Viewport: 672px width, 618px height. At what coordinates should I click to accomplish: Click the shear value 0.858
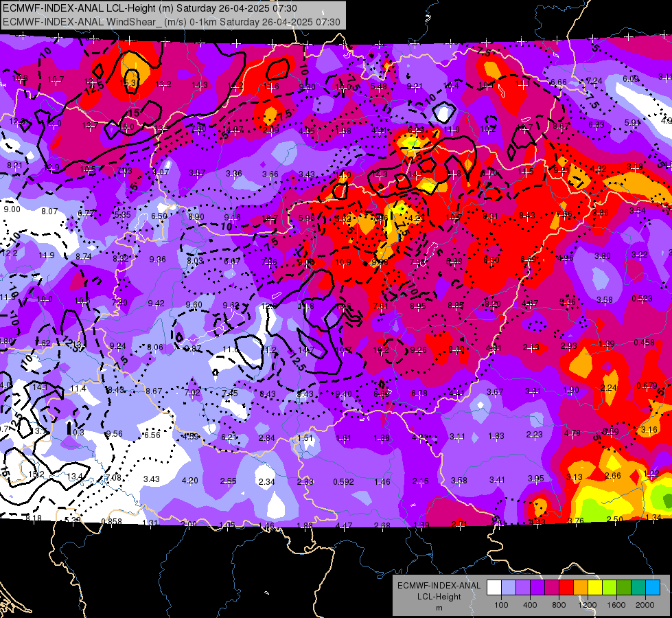[x=111, y=521]
